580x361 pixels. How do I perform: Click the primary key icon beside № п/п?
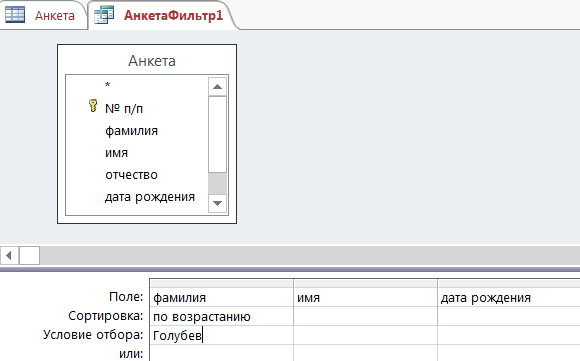pyautogui.click(x=93, y=106)
